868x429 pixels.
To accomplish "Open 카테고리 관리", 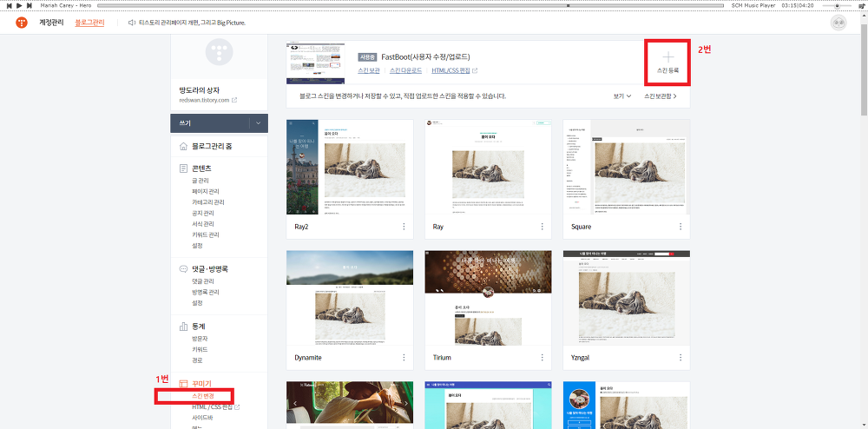I will (x=208, y=202).
